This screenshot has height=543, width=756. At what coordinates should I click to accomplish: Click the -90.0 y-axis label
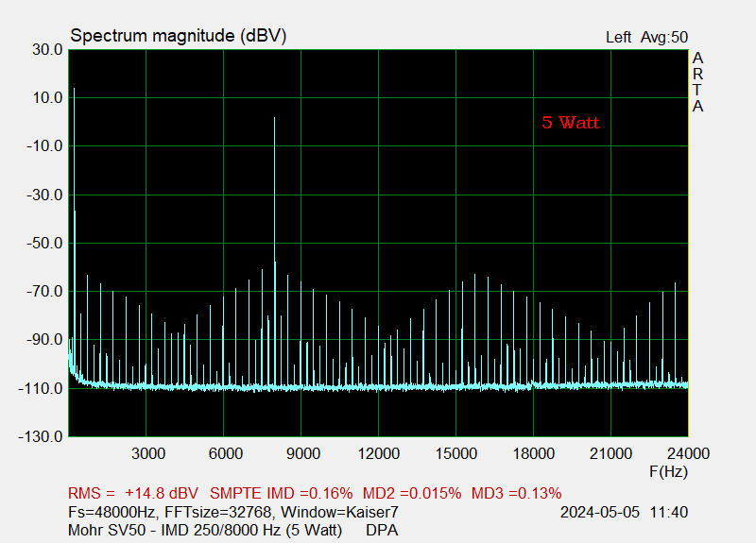tap(44, 340)
